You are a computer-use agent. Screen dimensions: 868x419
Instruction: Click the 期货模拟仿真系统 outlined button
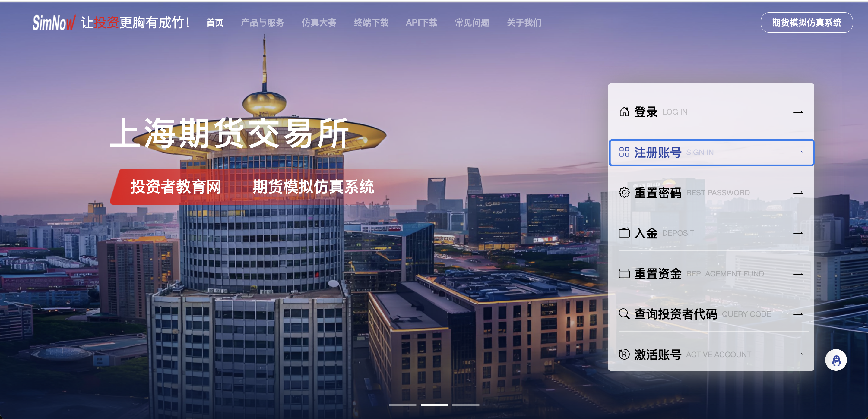(x=806, y=23)
